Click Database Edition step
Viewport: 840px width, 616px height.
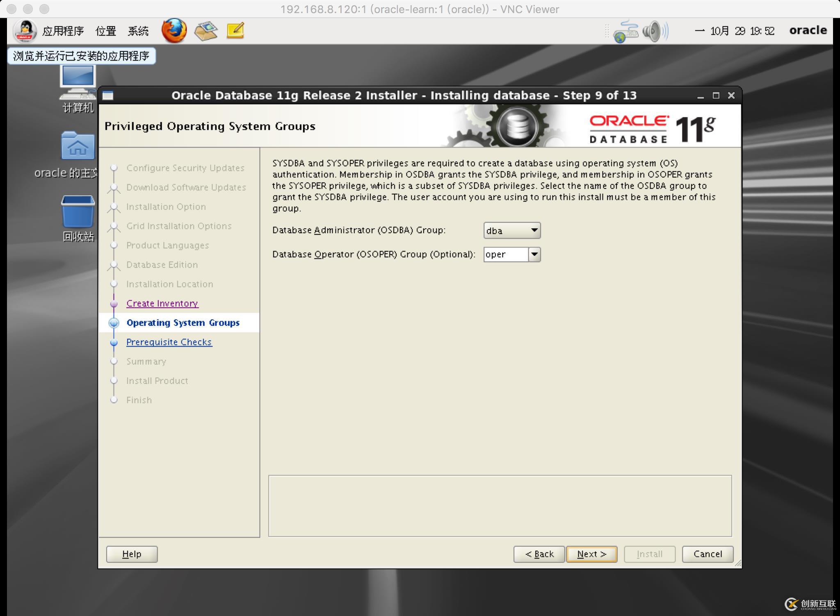click(162, 265)
